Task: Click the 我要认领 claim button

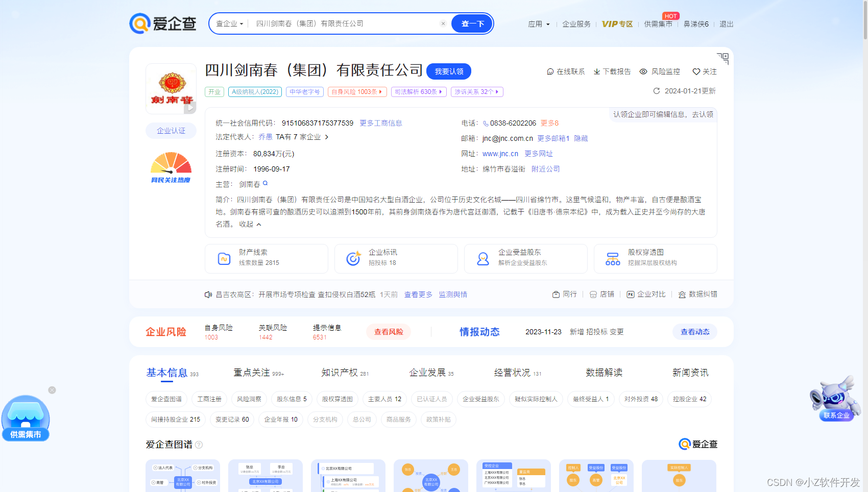Action: click(x=449, y=71)
